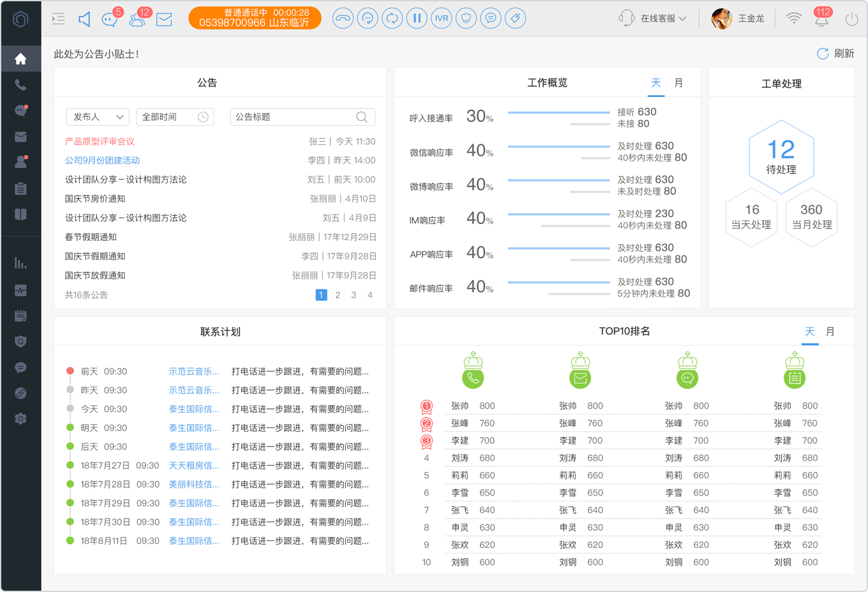Open the customer profile section in sidebar
The width and height of the screenshot is (868, 592).
(21, 162)
